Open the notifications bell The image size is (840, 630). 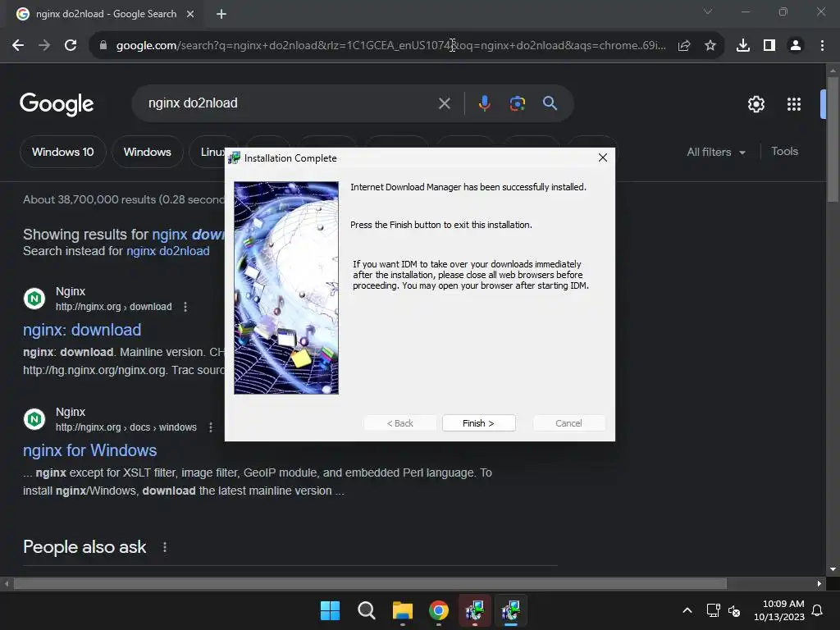[x=818, y=610]
